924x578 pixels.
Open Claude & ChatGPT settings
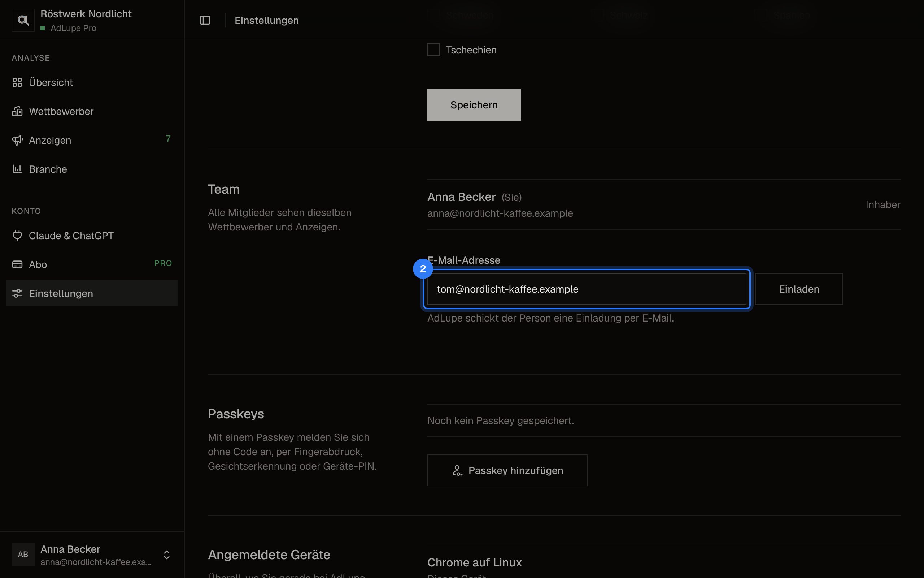tap(92, 236)
